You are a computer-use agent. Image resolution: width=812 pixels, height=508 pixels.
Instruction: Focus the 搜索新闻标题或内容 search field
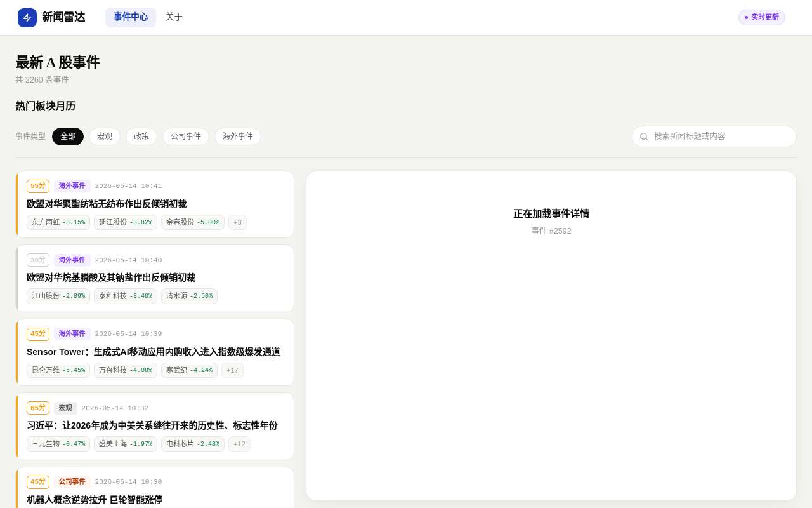point(714,137)
